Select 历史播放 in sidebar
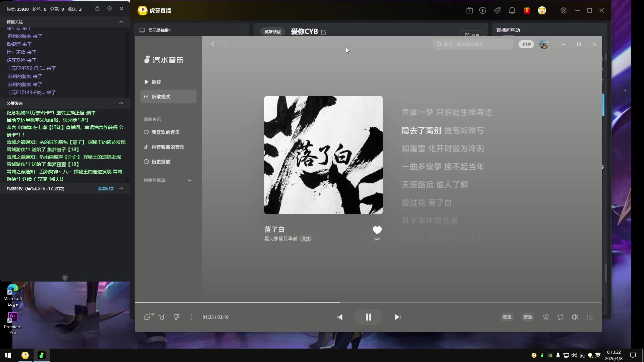Viewport: 644px width, 362px height. tap(161, 162)
